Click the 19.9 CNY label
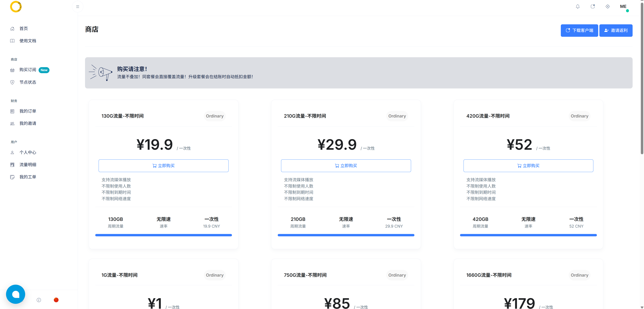This screenshot has width=644, height=309. tap(211, 226)
